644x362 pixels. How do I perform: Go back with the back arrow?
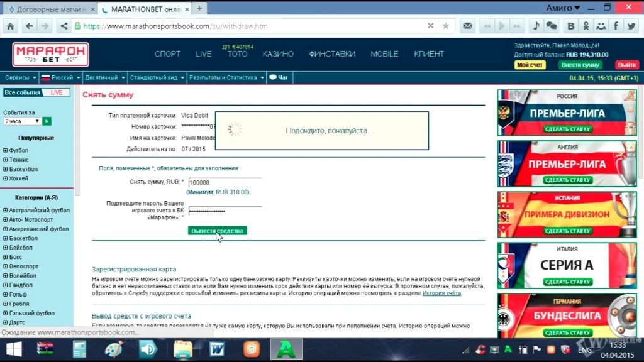(29, 26)
